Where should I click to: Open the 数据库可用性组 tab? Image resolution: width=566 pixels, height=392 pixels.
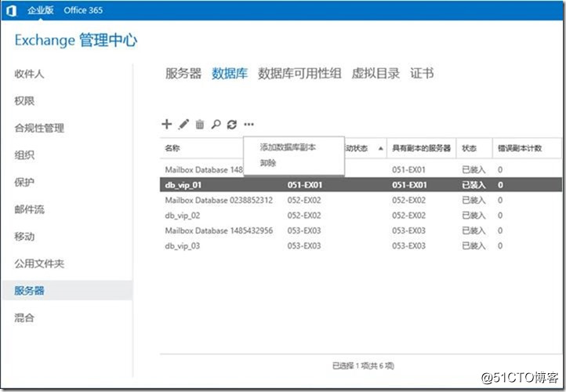299,73
